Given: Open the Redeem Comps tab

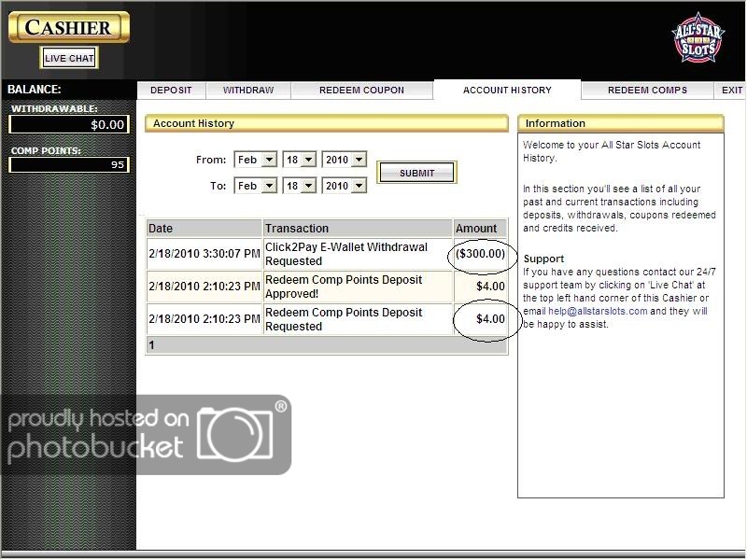Looking at the screenshot, I should point(647,90).
